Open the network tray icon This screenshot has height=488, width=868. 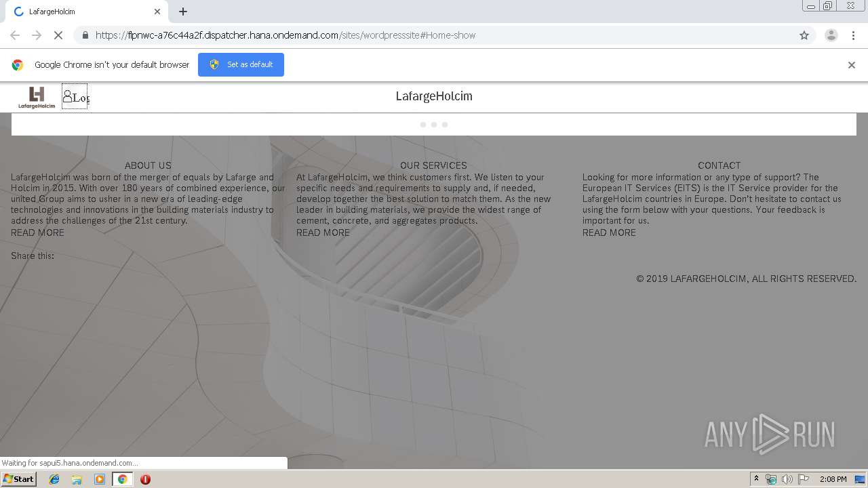(x=771, y=479)
